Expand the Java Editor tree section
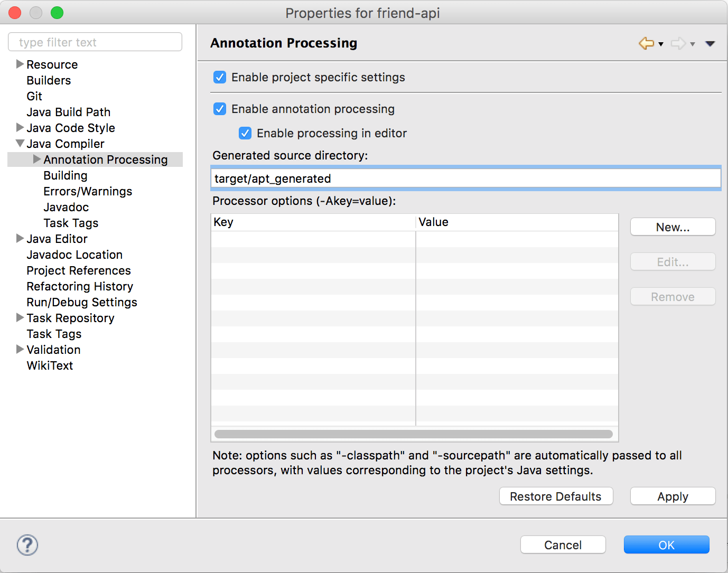This screenshot has height=573, width=728. pyautogui.click(x=20, y=239)
